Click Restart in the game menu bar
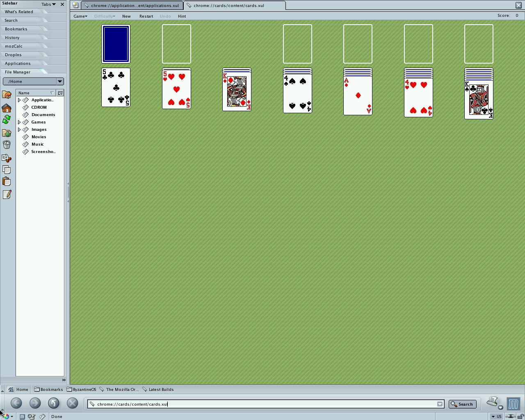The height and width of the screenshot is (420, 525). click(x=146, y=16)
